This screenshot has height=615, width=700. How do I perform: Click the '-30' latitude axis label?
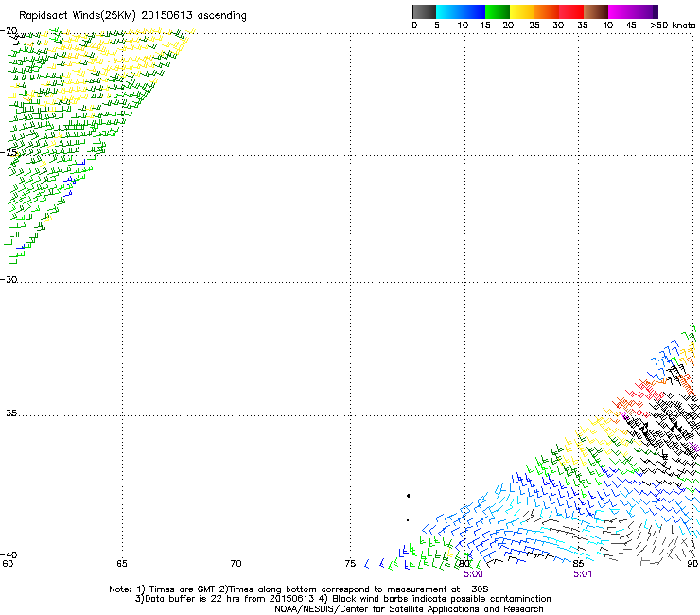coord(9,279)
